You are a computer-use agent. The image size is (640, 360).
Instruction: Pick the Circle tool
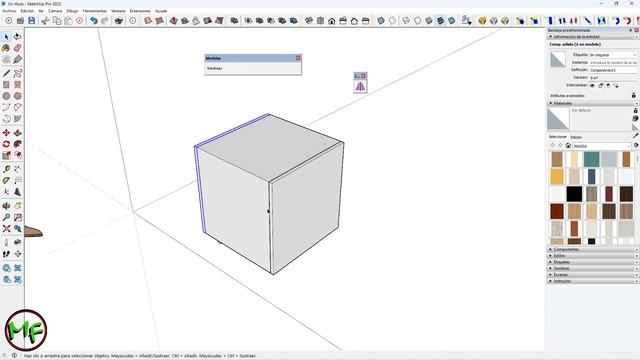point(6,96)
